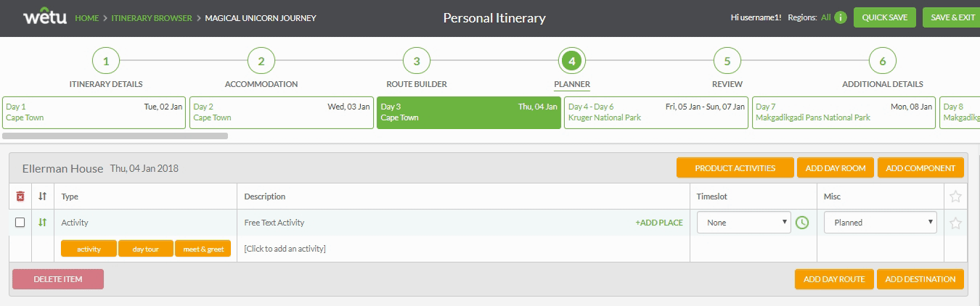
Task: Go to step 1 circle
Action: tap(106, 62)
